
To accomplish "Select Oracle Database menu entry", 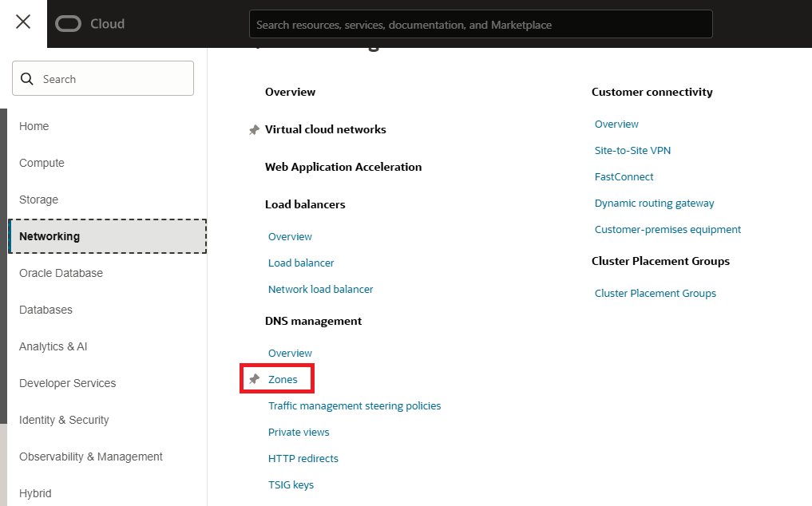I will click(61, 273).
